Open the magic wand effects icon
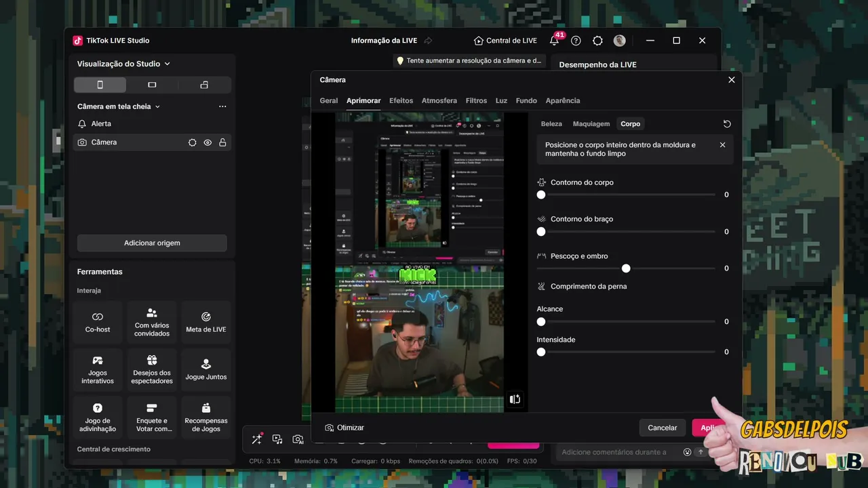Screen dimensions: 868x488 tap(257, 439)
